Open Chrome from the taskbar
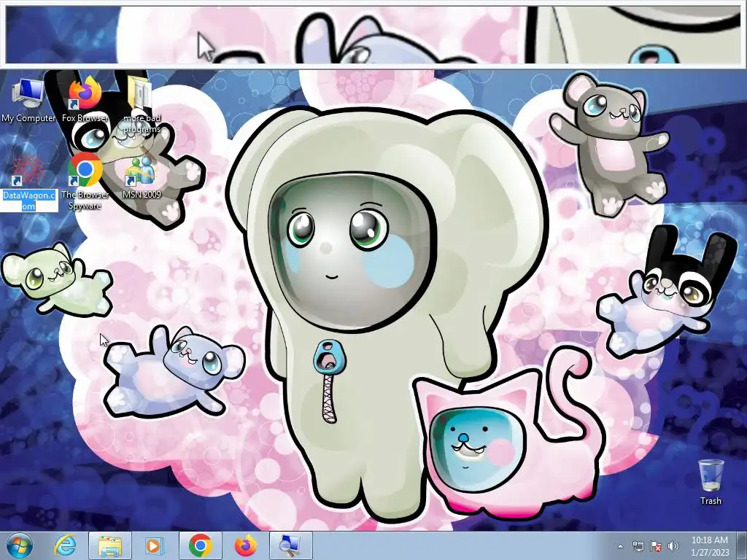The image size is (747, 560). pos(201,545)
